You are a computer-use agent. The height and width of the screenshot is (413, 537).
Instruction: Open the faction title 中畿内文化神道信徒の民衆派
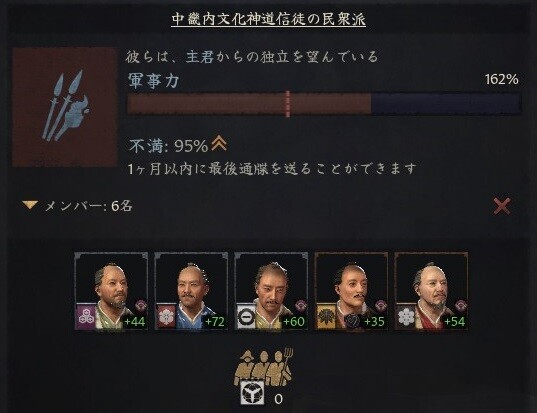tap(268, 19)
